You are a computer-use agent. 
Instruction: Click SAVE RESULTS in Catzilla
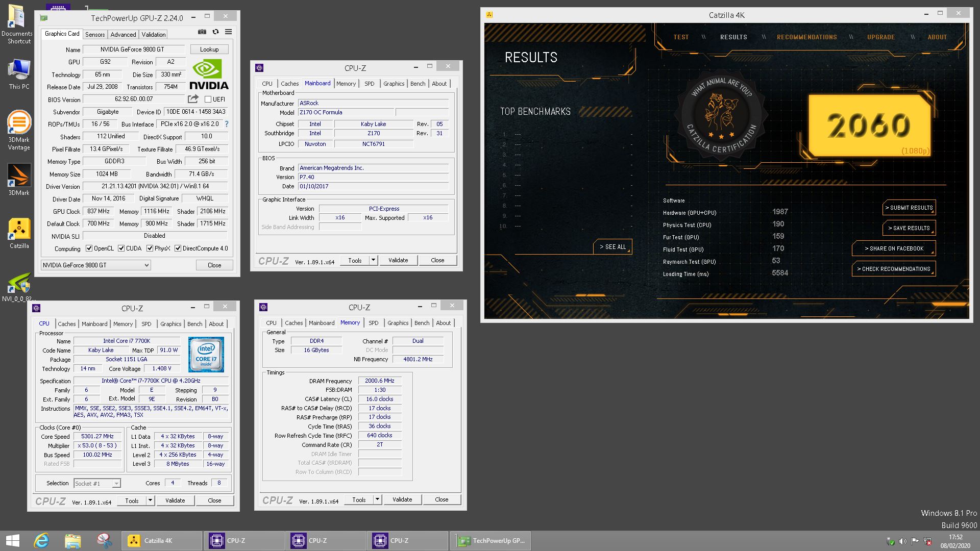point(909,228)
